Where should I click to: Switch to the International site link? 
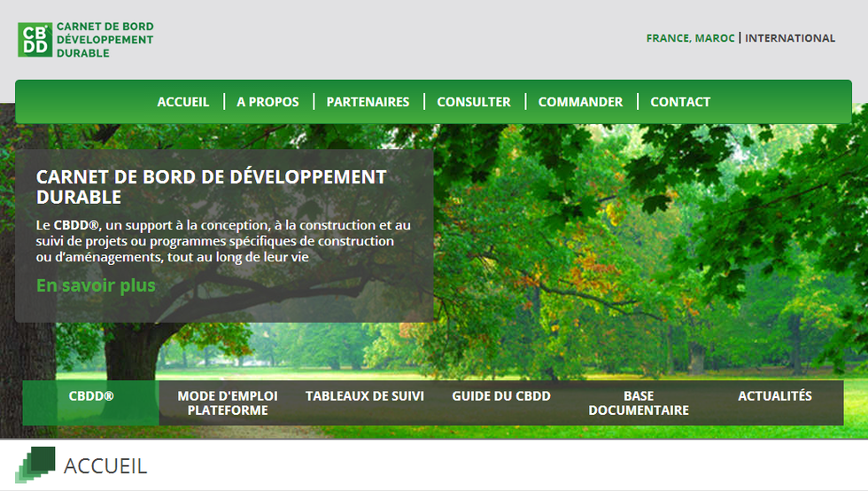790,38
